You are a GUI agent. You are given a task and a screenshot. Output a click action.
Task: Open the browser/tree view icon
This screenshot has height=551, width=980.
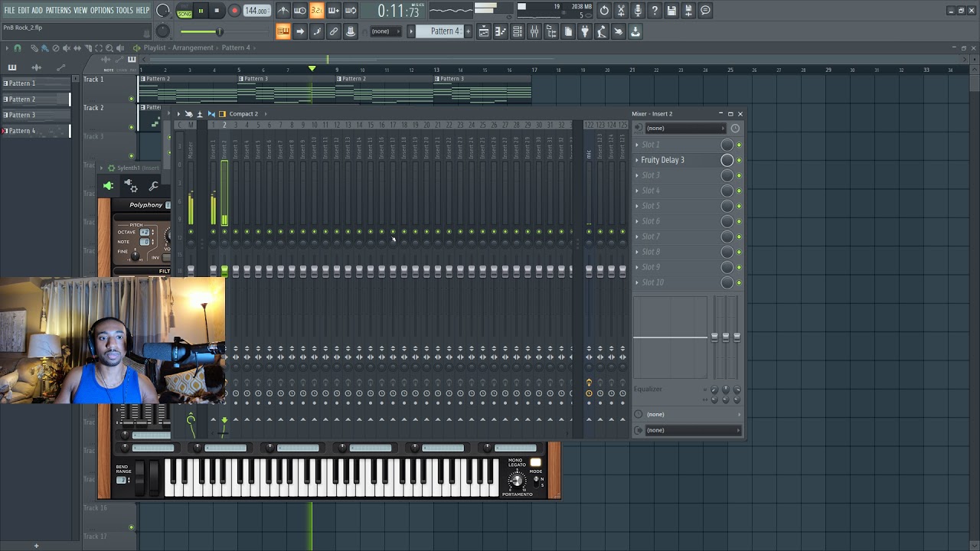click(x=551, y=31)
